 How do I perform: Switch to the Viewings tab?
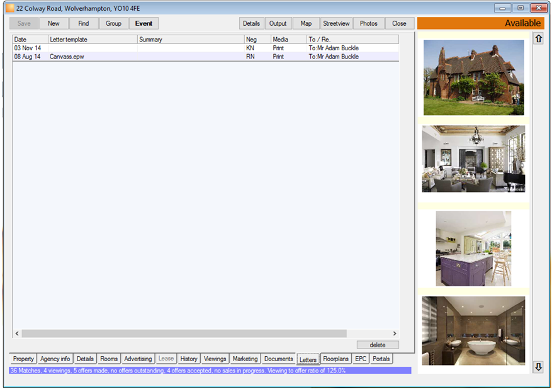tap(215, 359)
